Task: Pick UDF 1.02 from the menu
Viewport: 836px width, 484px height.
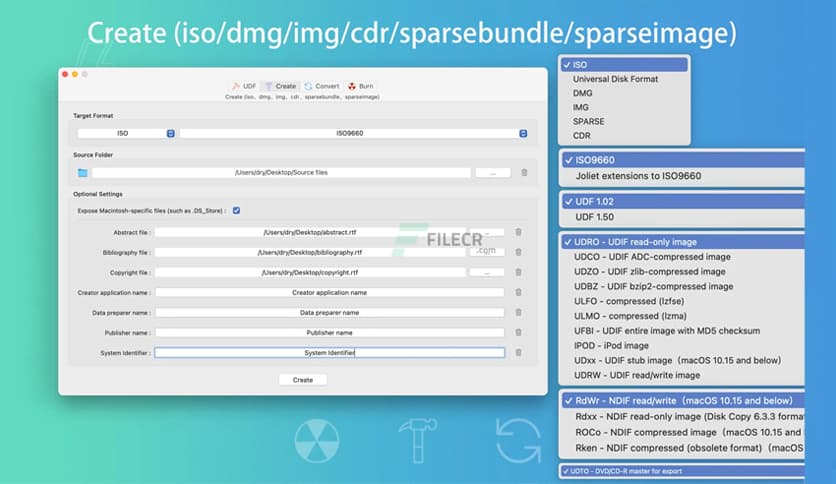Action: (x=682, y=201)
